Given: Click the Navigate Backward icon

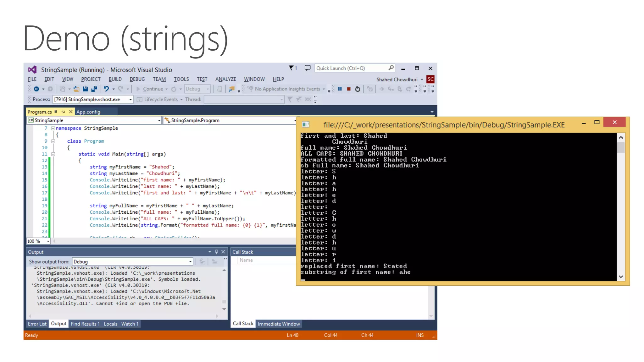Looking at the screenshot, I should (36, 89).
